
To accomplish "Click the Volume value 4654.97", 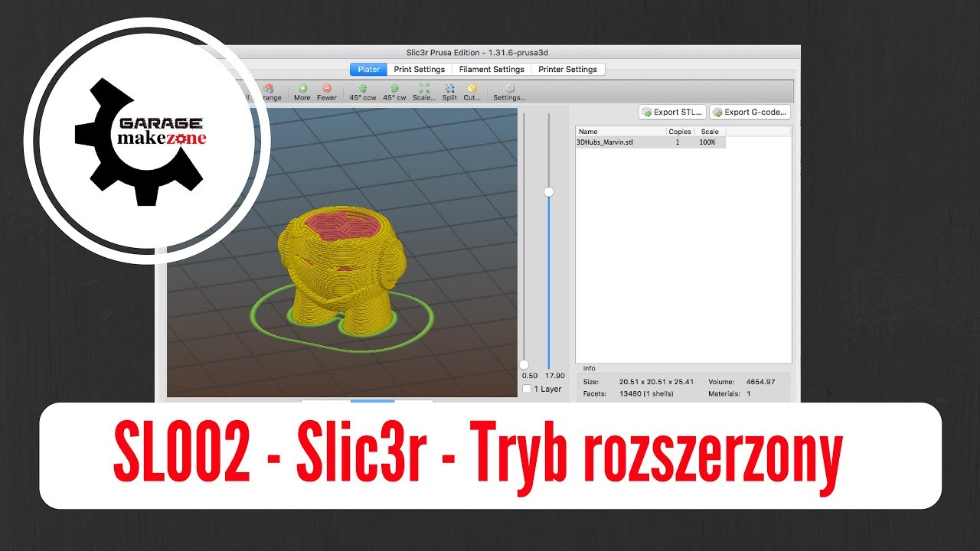I will [760, 381].
